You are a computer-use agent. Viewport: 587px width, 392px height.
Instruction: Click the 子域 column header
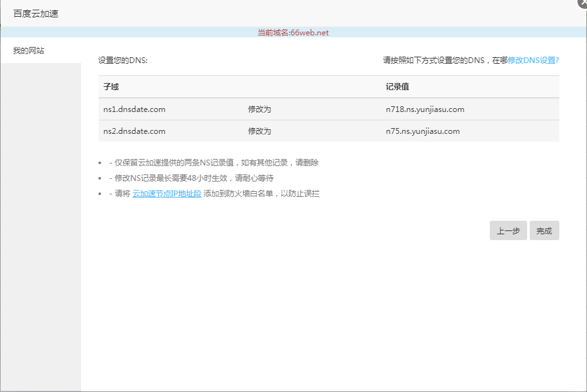(x=111, y=87)
